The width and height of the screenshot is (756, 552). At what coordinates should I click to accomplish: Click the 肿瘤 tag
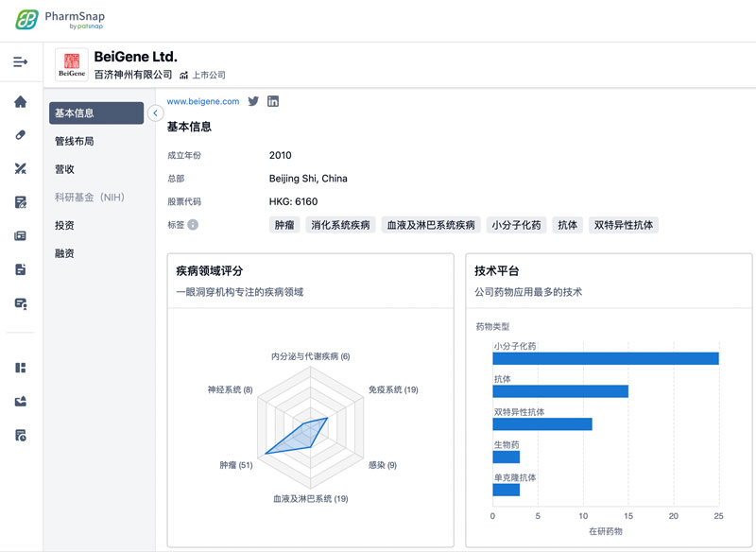(284, 225)
